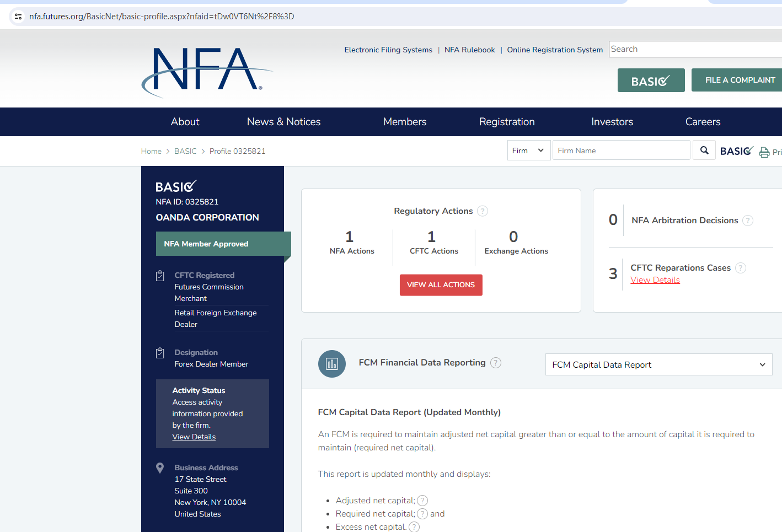Click the NFA ID: 0325821 text
This screenshot has width=782, height=532.
(187, 202)
